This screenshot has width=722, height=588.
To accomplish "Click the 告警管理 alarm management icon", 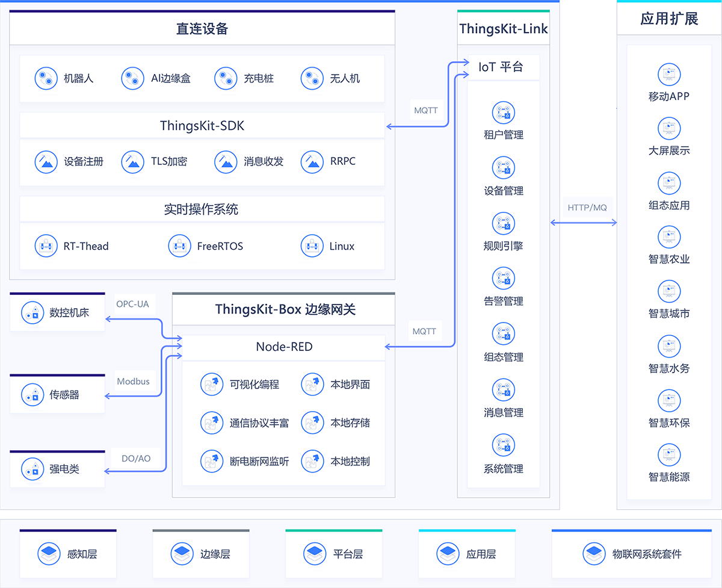I will (x=504, y=278).
